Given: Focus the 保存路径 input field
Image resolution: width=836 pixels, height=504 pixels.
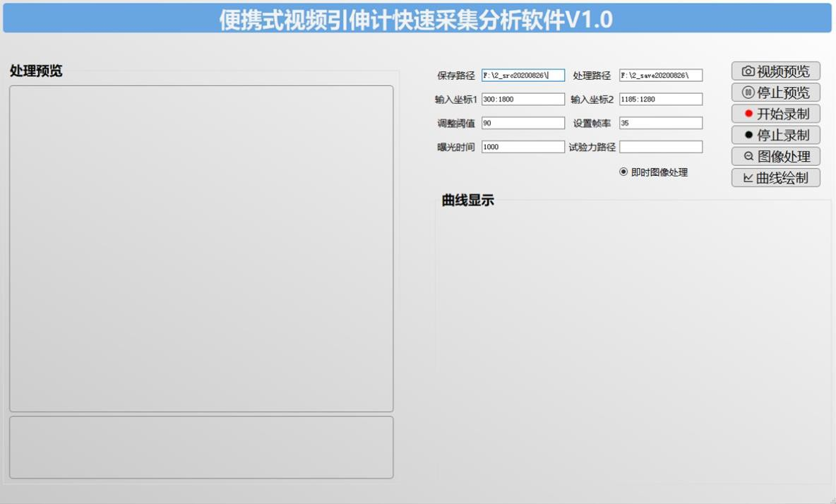Looking at the screenshot, I should pyautogui.click(x=522, y=76).
